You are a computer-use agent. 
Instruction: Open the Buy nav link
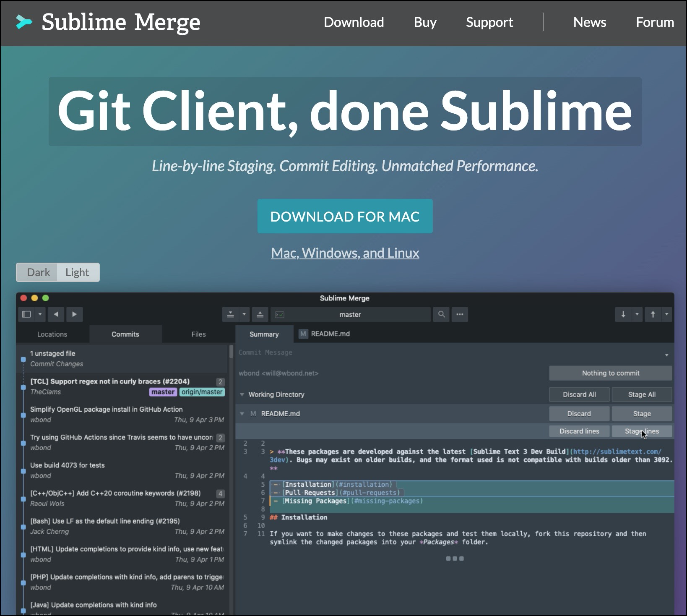coord(425,22)
